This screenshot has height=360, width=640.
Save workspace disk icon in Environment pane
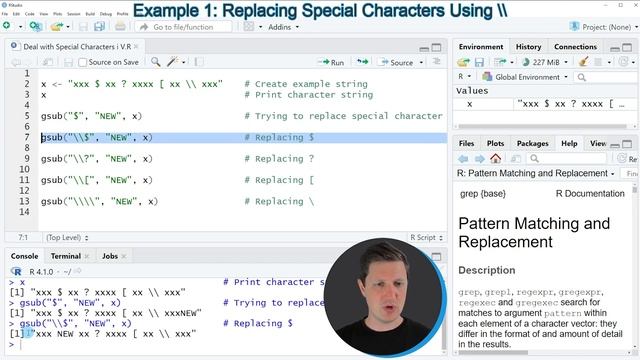click(479, 62)
